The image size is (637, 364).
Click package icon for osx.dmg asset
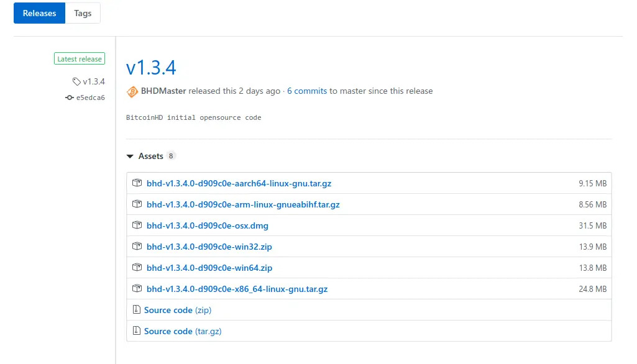pyautogui.click(x=137, y=225)
